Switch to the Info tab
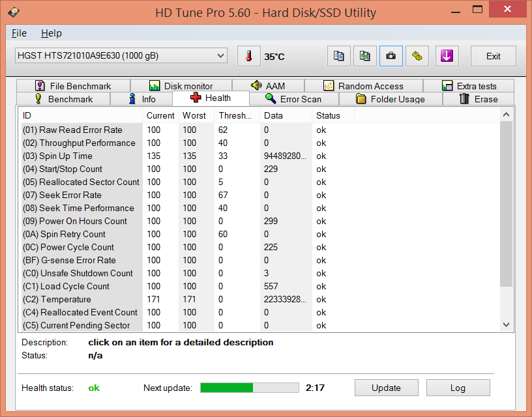The width and height of the screenshot is (532, 417). 142,99
